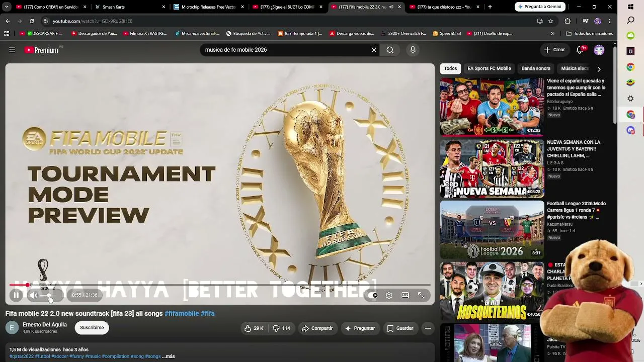Go back in browser history
Screen dimensions: 644x362
(x=8, y=21)
